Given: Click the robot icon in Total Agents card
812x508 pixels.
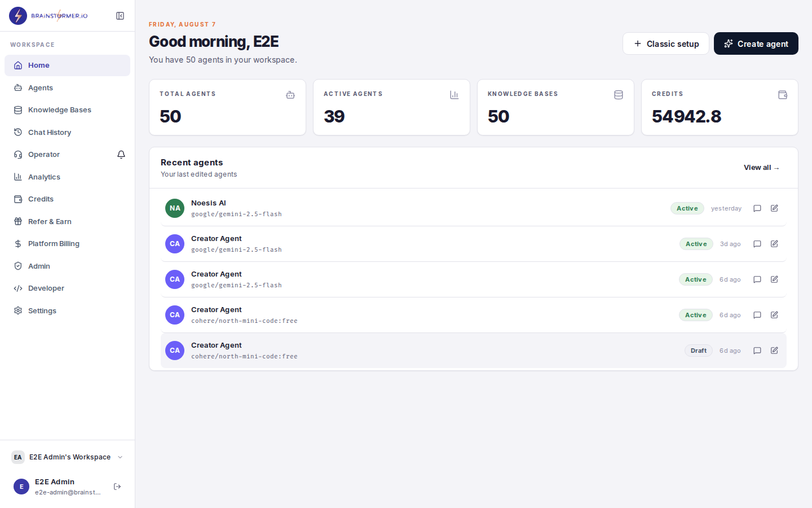Looking at the screenshot, I should coord(290,95).
